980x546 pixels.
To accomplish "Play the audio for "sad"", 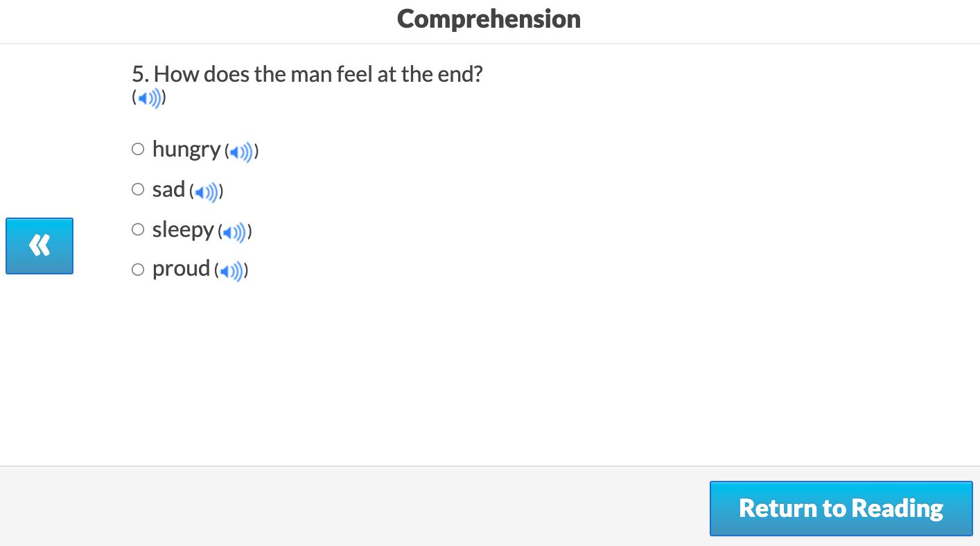I will coord(204,192).
